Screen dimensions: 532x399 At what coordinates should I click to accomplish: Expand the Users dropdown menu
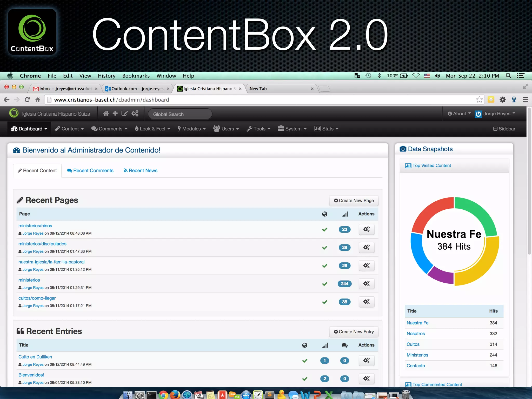(226, 129)
